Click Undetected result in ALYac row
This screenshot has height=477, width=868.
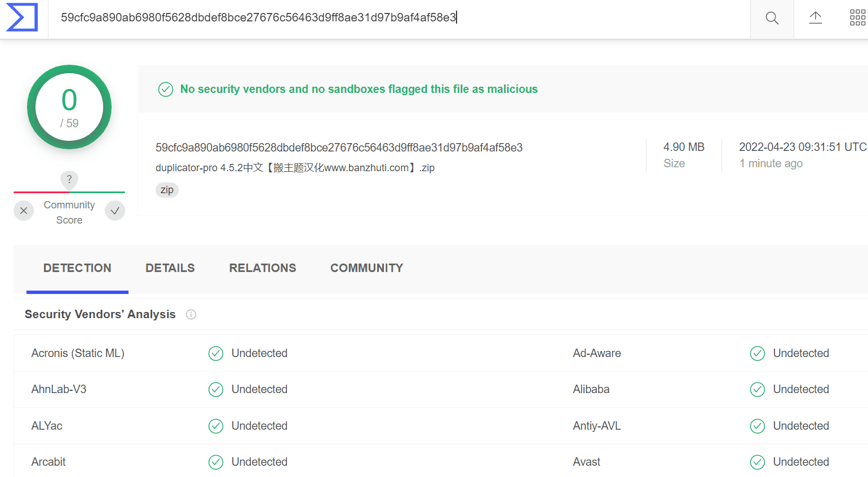pyautogui.click(x=259, y=426)
